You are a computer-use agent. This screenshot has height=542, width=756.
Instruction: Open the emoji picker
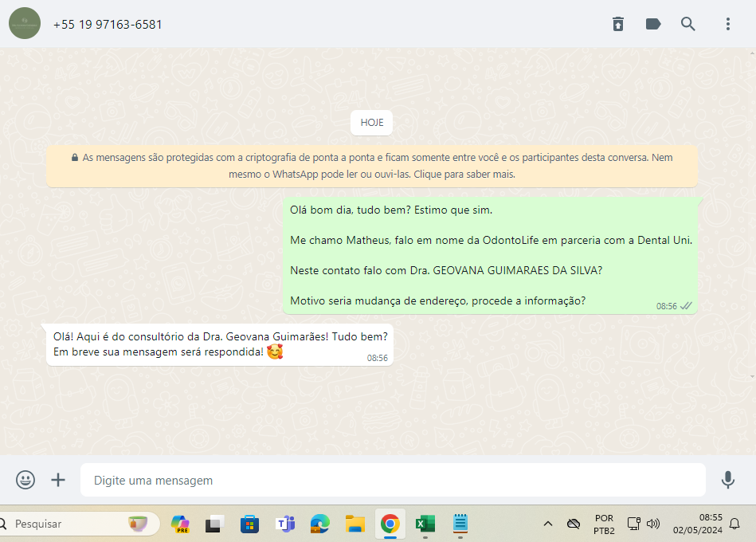tap(25, 480)
